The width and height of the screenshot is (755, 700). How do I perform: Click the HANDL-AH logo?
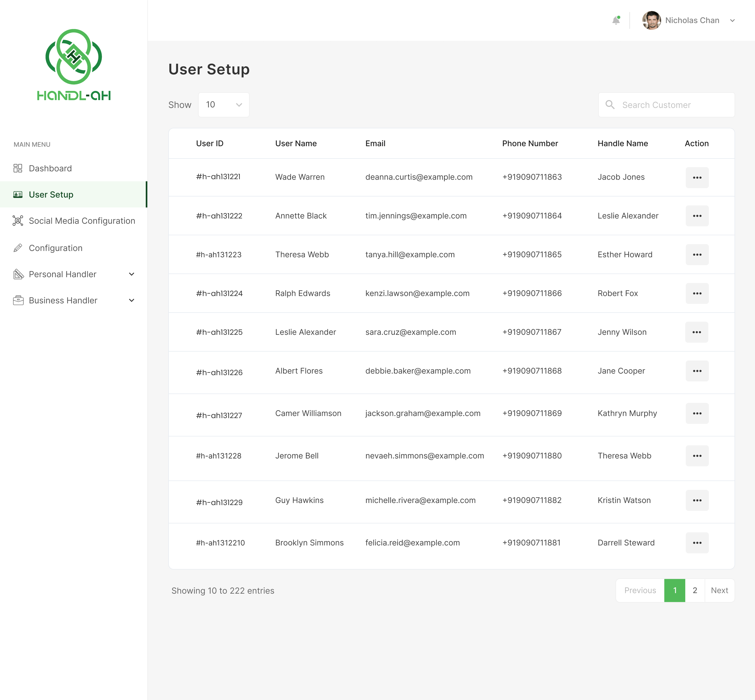[x=73, y=65]
